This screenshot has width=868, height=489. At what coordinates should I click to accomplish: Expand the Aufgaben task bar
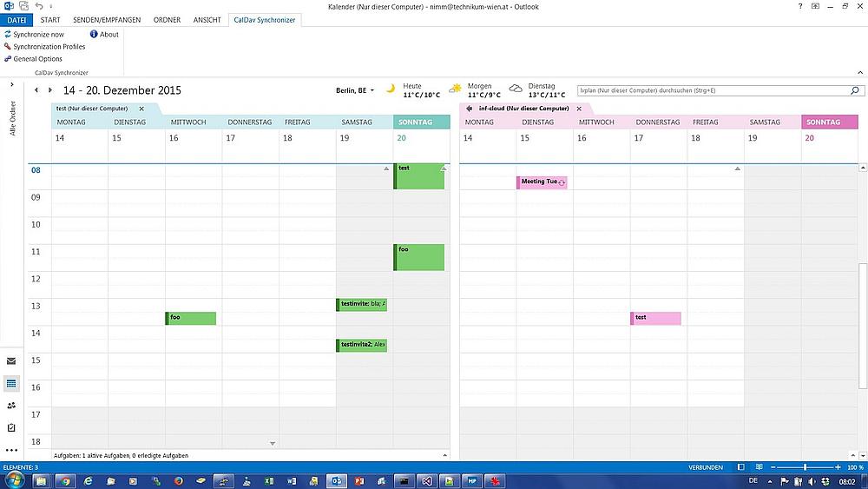coord(444,455)
